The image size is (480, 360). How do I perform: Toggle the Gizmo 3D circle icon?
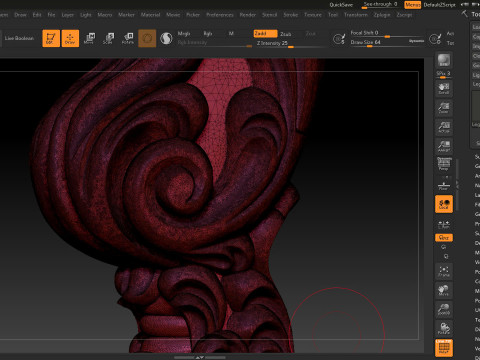tap(147, 38)
